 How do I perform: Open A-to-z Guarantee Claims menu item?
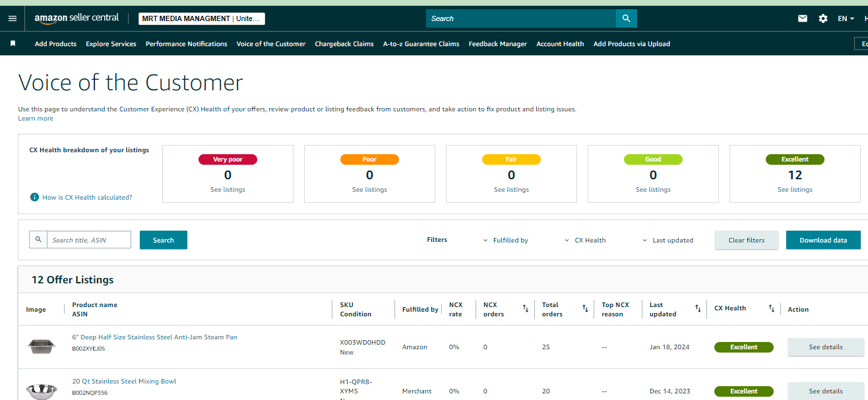click(x=421, y=44)
